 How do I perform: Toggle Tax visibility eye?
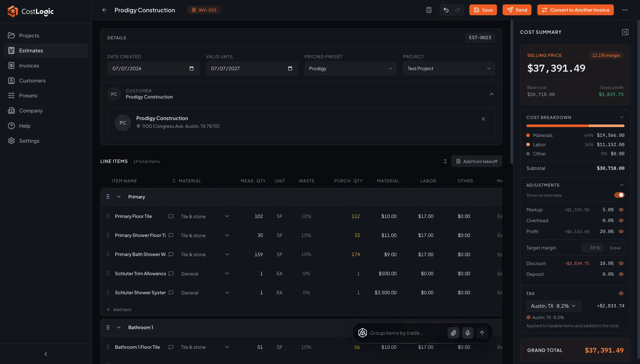point(621,293)
